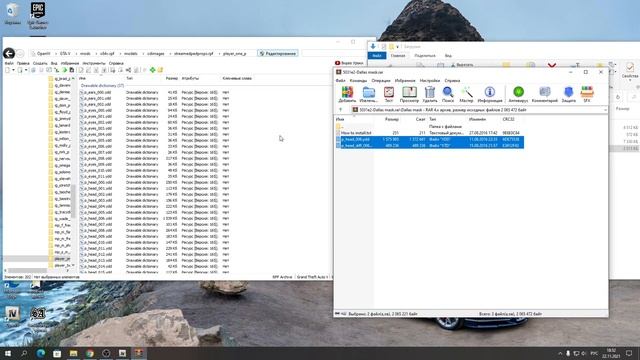
Task: Click WinRAR Info (Информация) toolbar icon
Action: 490,94
